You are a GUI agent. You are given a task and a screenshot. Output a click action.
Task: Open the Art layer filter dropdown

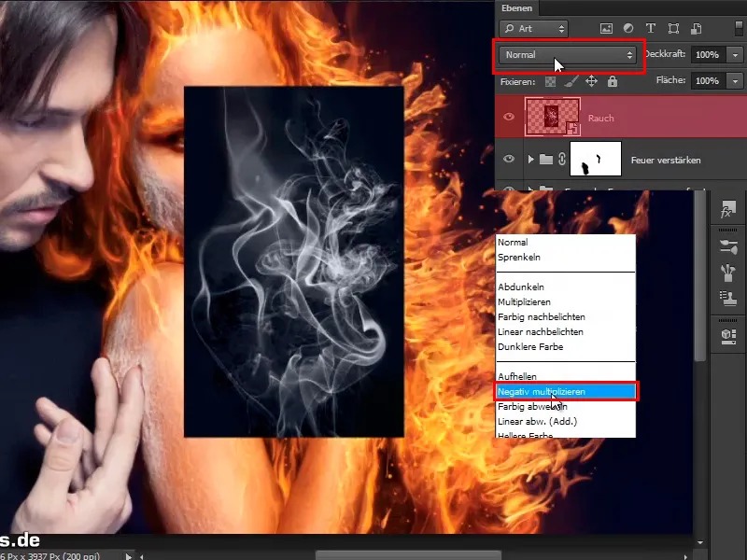coord(533,29)
